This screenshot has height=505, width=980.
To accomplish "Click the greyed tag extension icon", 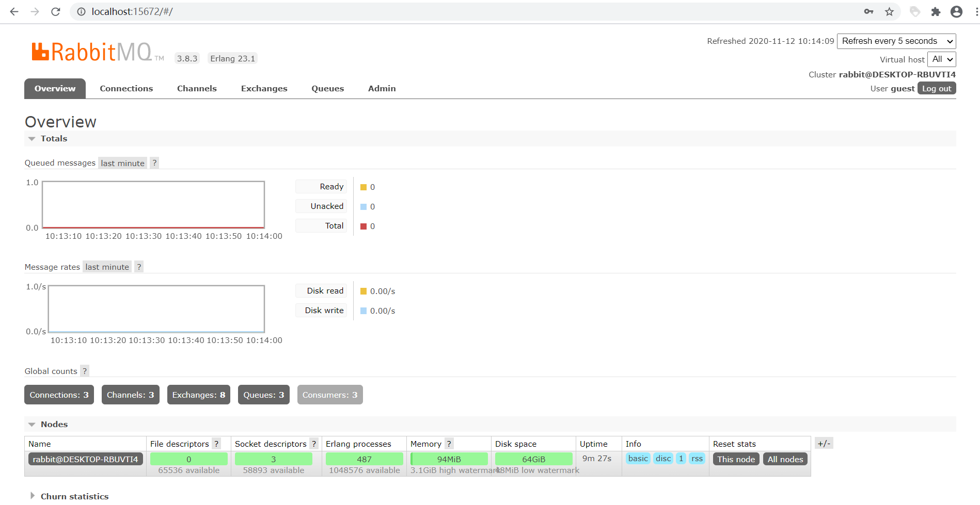I will pos(915,11).
